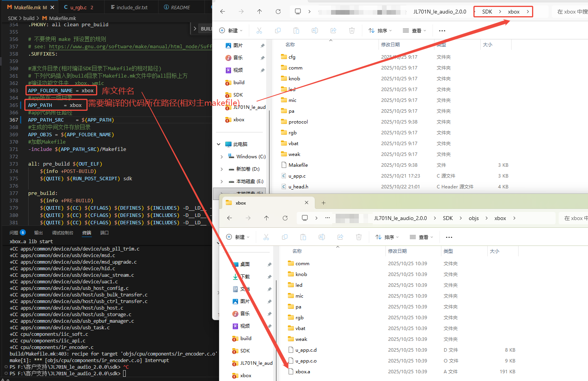The width and height of the screenshot is (588, 381).
Task: Go back in the upper Explorer window
Action: coord(223,12)
